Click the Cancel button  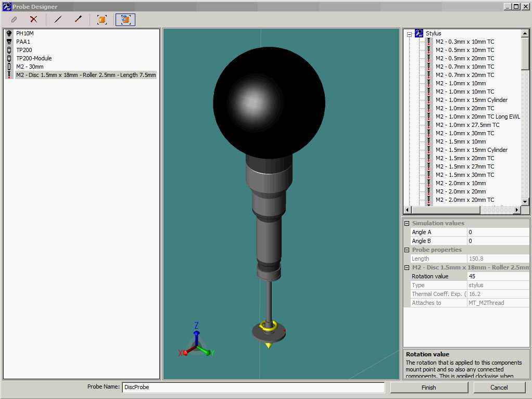pos(499,388)
